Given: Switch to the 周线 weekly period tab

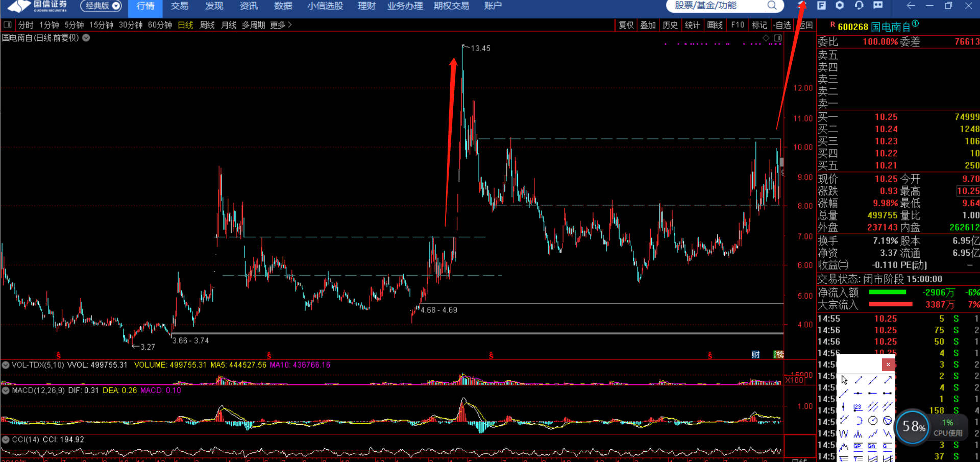Looking at the screenshot, I should point(207,25).
